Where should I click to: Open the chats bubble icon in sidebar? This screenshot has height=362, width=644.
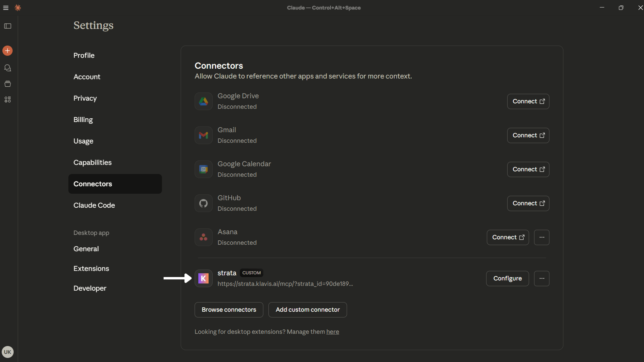point(7,68)
